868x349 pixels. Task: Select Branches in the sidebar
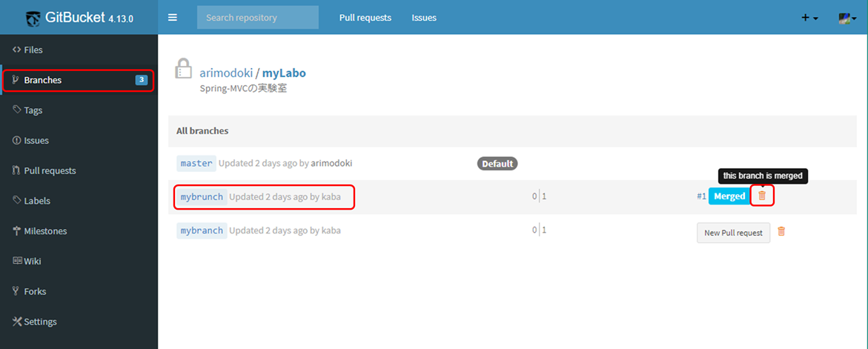pyautogui.click(x=79, y=80)
